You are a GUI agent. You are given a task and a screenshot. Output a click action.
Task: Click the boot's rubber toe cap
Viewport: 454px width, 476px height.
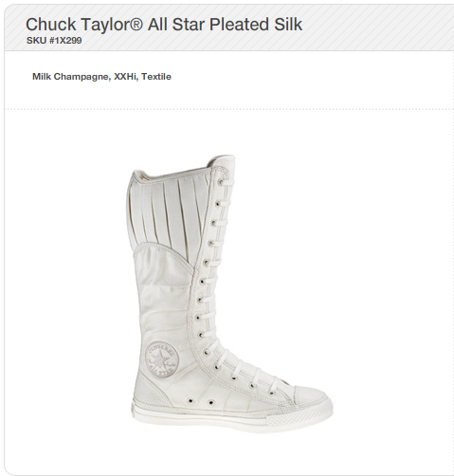click(311, 396)
